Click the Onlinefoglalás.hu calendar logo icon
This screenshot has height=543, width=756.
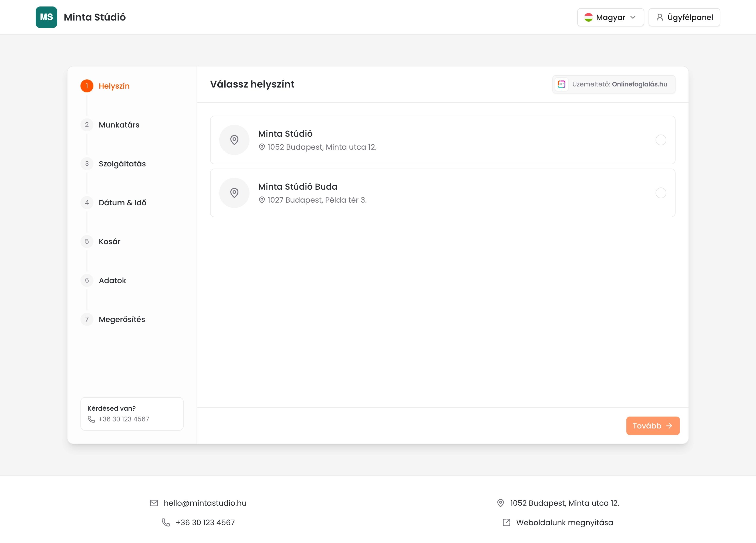(x=561, y=84)
